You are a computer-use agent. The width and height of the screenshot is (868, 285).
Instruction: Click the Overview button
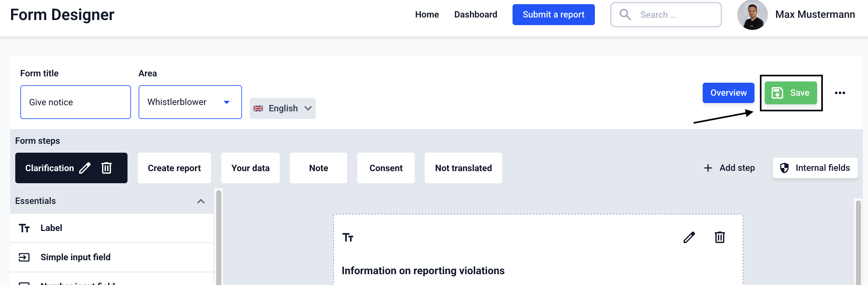click(x=728, y=93)
